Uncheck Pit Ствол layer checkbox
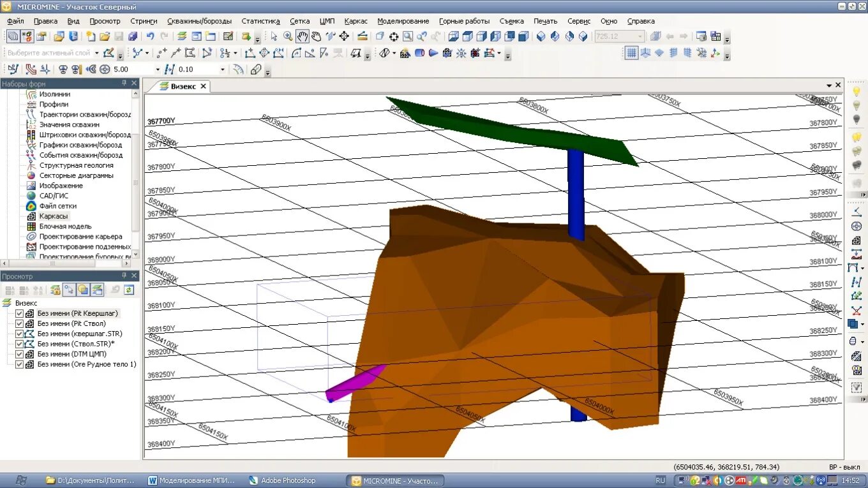Screen dimensions: 868x488 tap(19, 323)
